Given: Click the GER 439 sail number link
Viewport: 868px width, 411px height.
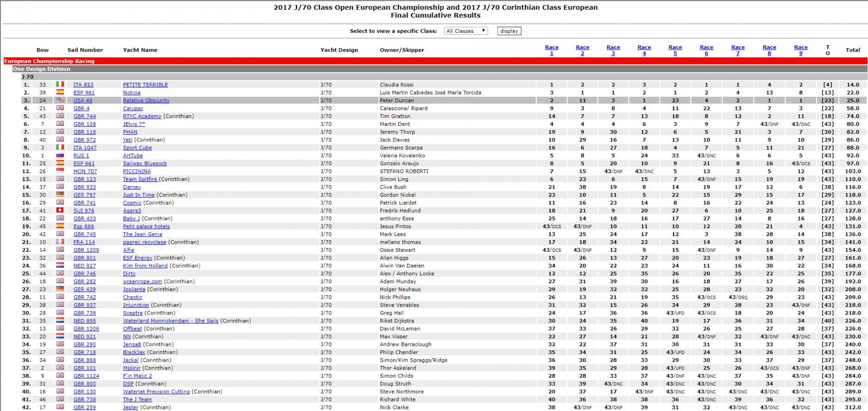Looking at the screenshot, I should coord(84,289).
